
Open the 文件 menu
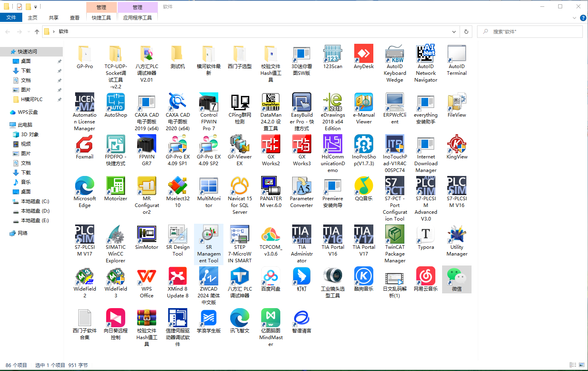pos(11,18)
